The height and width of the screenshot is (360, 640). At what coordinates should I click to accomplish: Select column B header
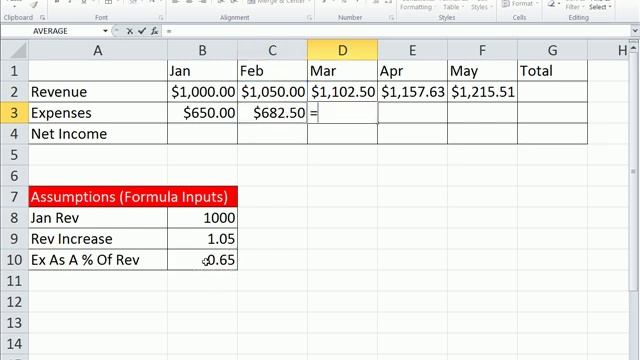[202, 50]
